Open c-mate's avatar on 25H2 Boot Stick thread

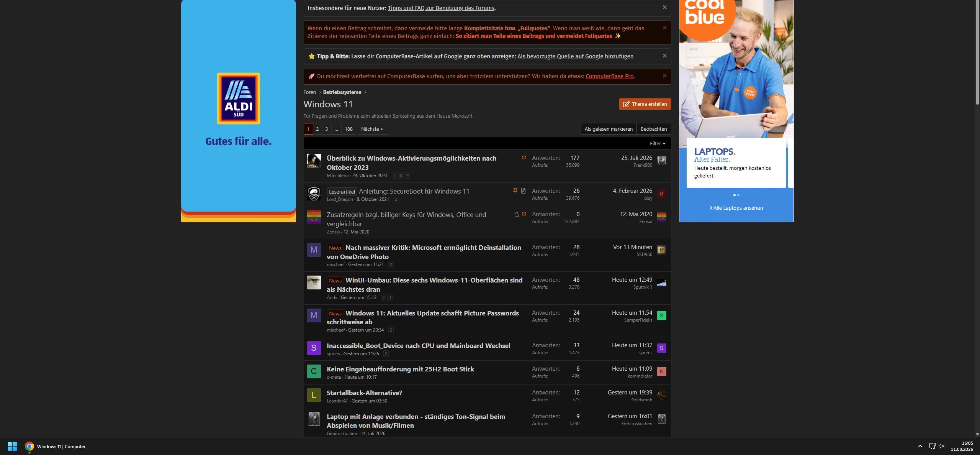click(314, 371)
